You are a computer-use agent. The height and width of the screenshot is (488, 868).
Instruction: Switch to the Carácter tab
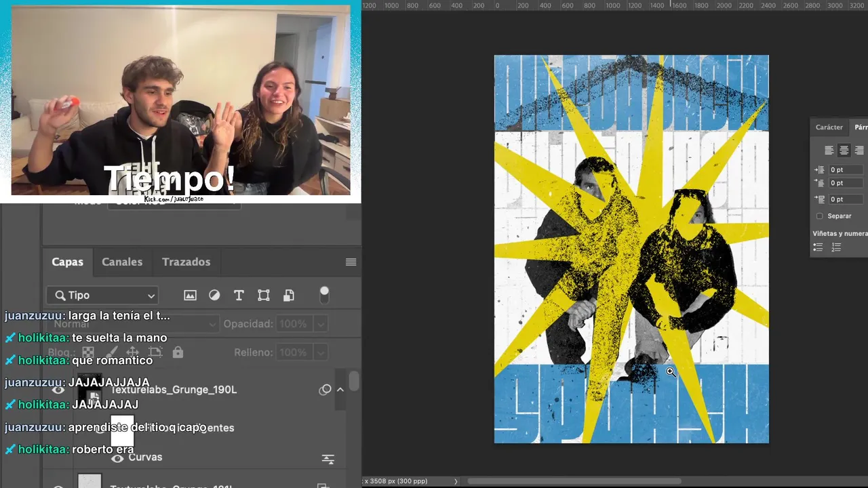pos(829,127)
